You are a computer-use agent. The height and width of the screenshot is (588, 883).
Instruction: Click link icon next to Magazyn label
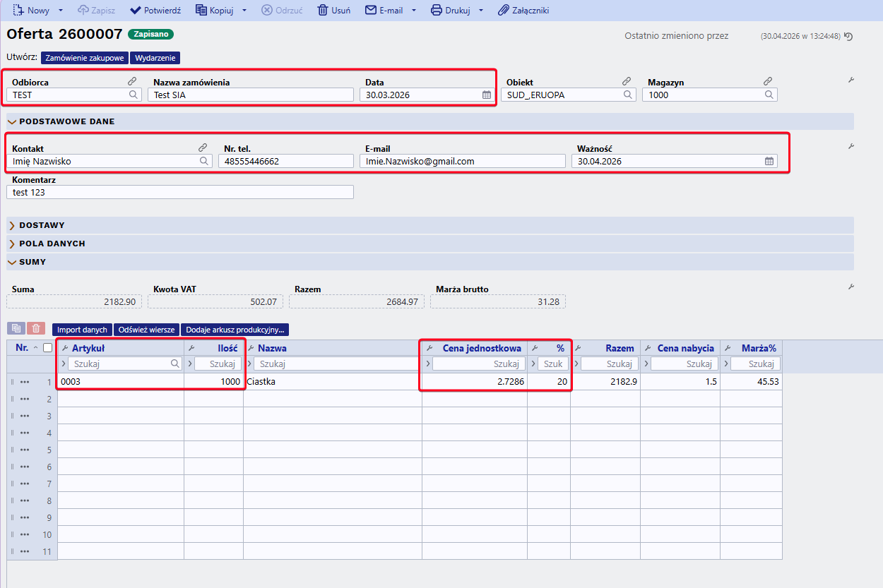tap(768, 82)
